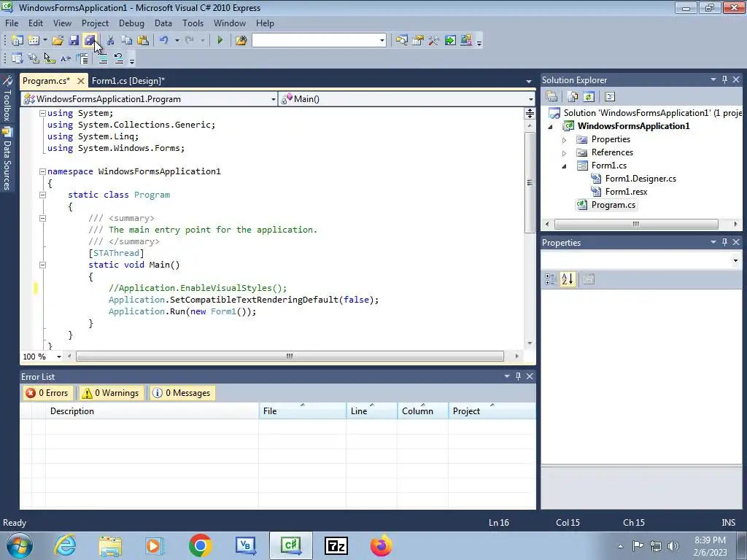Screen dimensions: 747x560
Task: Click the Extension Manager toolbar icon
Action: [x=466, y=41]
